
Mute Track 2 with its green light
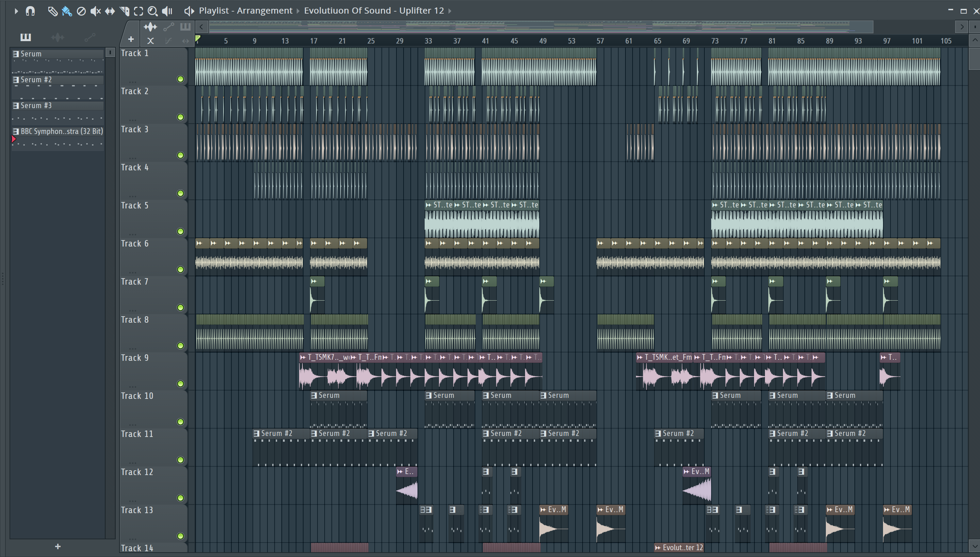point(180,117)
